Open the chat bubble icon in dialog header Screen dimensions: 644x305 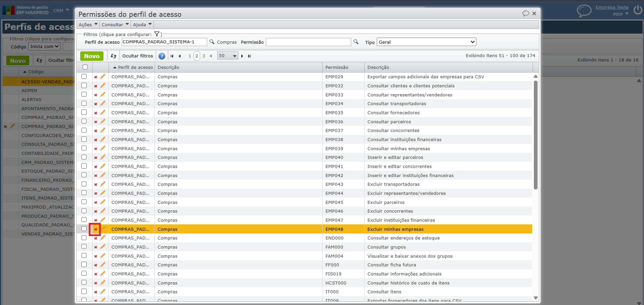[525, 13]
